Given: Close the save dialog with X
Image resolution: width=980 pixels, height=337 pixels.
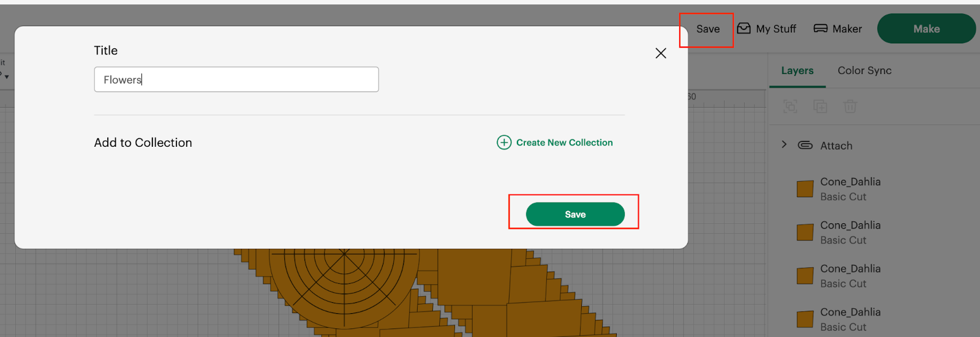Looking at the screenshot, I should (661, 53).
